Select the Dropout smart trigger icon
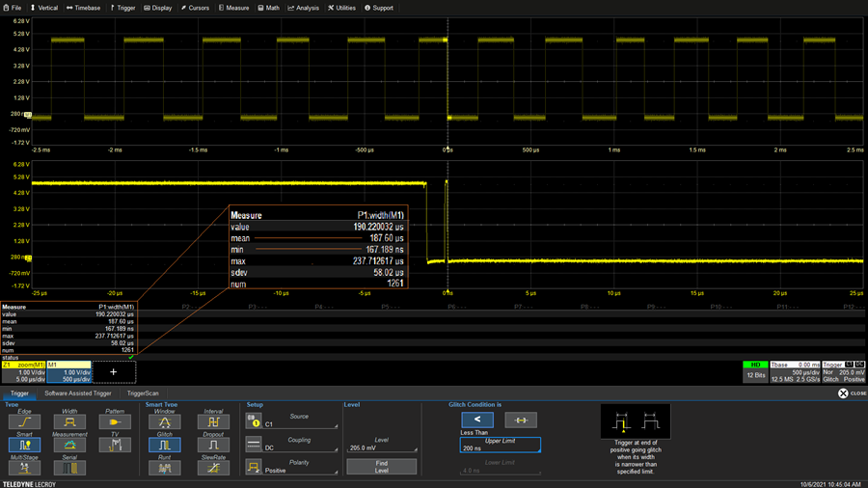 (213, 445)
